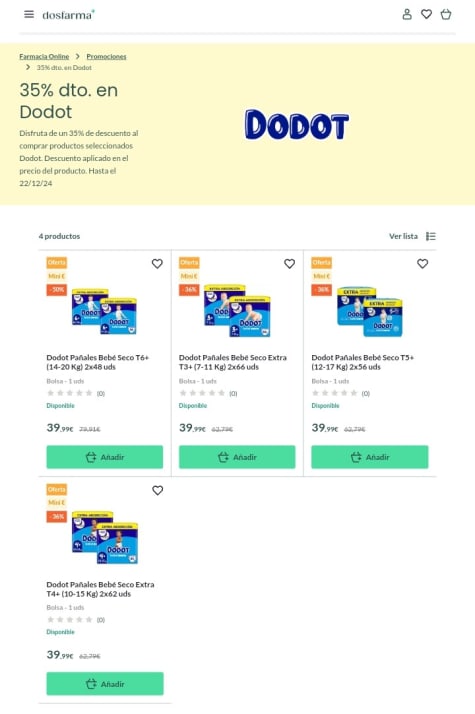Viewport: 475px width, 714px height.
Task: Add Dodot T5+ diapers to cart
Action: (x=370, y=457)
